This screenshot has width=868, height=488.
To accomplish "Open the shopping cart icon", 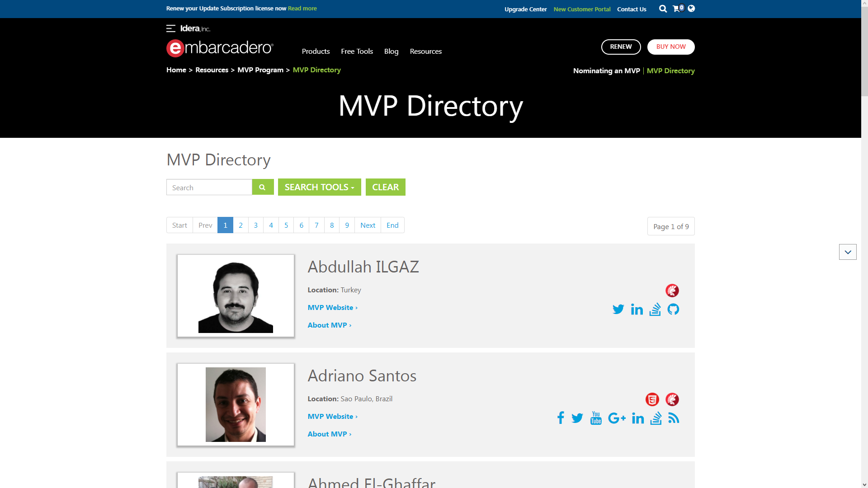I will coord(676,9).
